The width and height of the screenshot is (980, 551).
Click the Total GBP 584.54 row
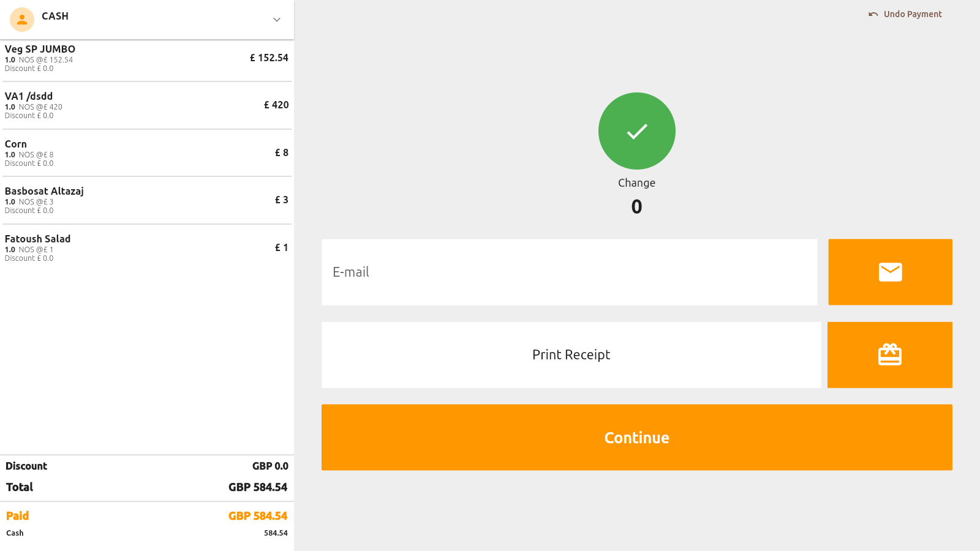click(x=146, y=487)
